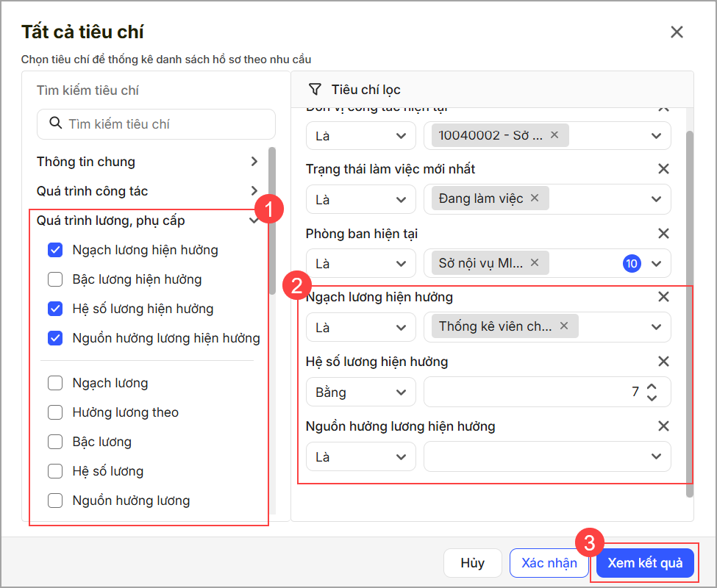Open the empty 'Nguồn hưởng lương hiện hưởng' value dropdown
Viewport: 717px width, 588px height.
click(x=547, y=457)
